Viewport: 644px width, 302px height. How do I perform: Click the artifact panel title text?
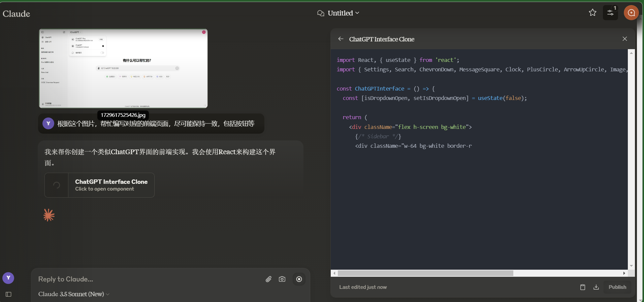pos(382,39)
